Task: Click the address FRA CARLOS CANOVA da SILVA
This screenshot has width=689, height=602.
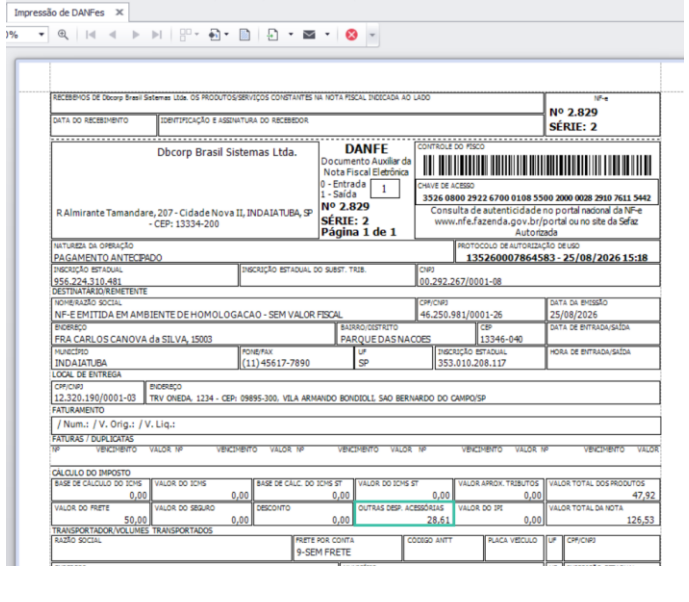Action: [x=133, y=339]
